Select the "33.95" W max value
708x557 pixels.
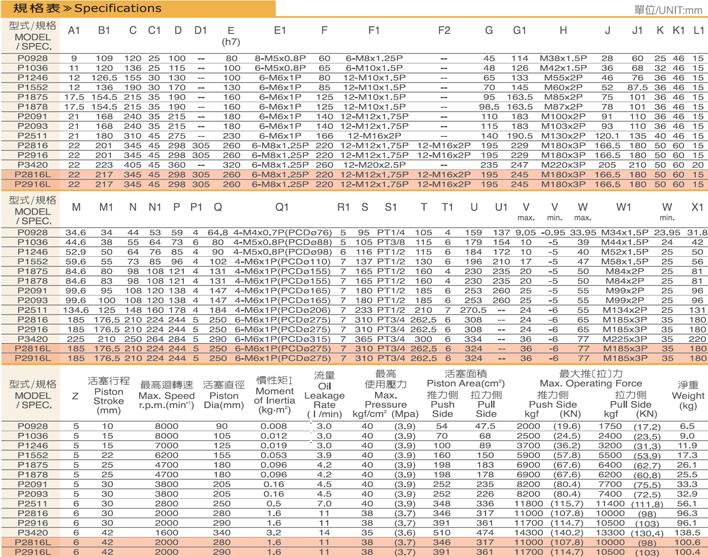(x=582, y=232)
